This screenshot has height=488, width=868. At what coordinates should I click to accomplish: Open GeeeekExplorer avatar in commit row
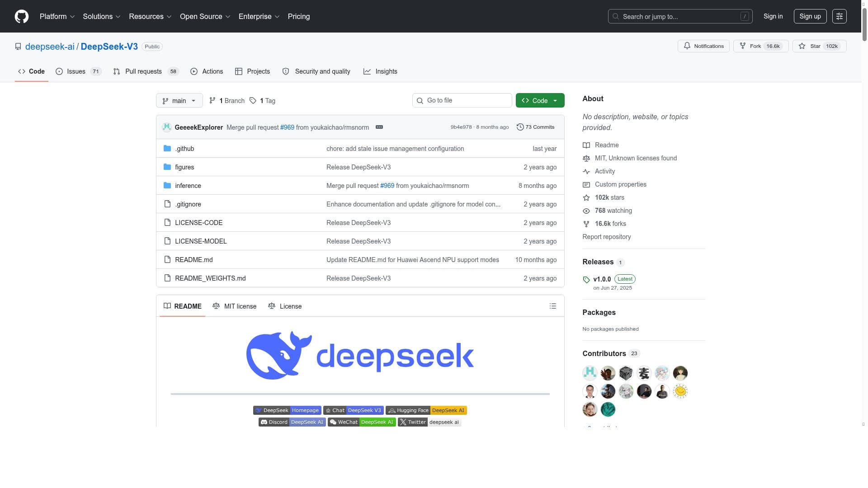click(167, 127)
